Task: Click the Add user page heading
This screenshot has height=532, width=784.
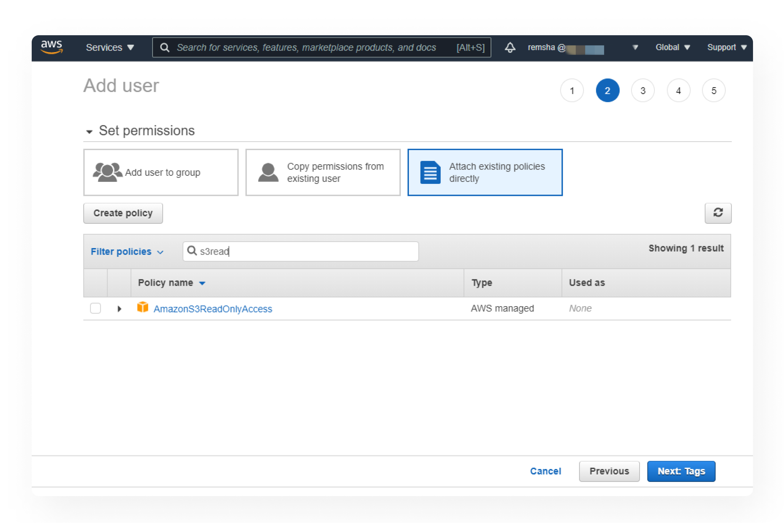Action: (121, 86)
